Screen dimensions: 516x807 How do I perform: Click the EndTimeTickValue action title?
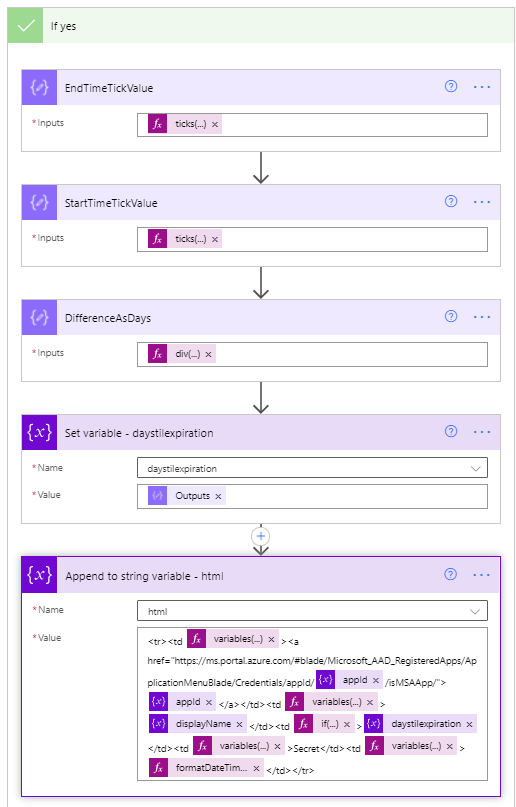tap(109, 88)
